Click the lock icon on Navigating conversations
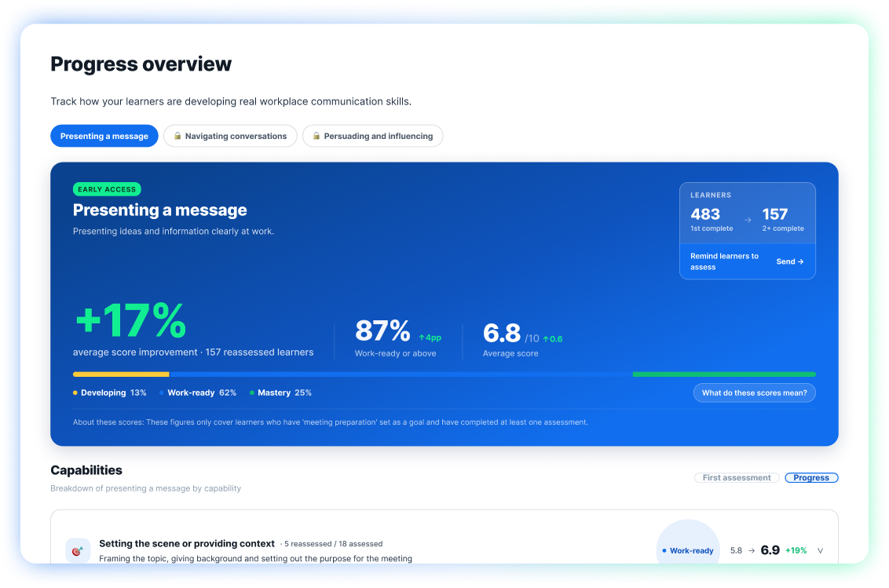This screenshot has height=588, width=889. pos(177,136)
